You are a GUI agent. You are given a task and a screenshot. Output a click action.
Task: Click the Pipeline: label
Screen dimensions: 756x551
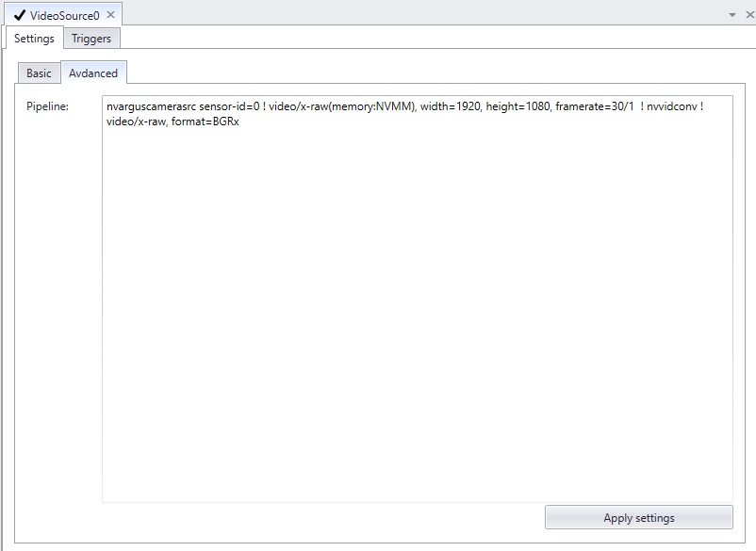click(48, 106)
